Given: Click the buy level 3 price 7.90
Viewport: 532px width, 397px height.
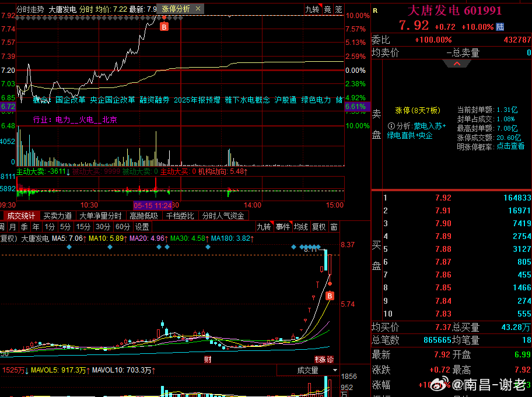Looking at the screenshot, I should [x=443, y=223].
